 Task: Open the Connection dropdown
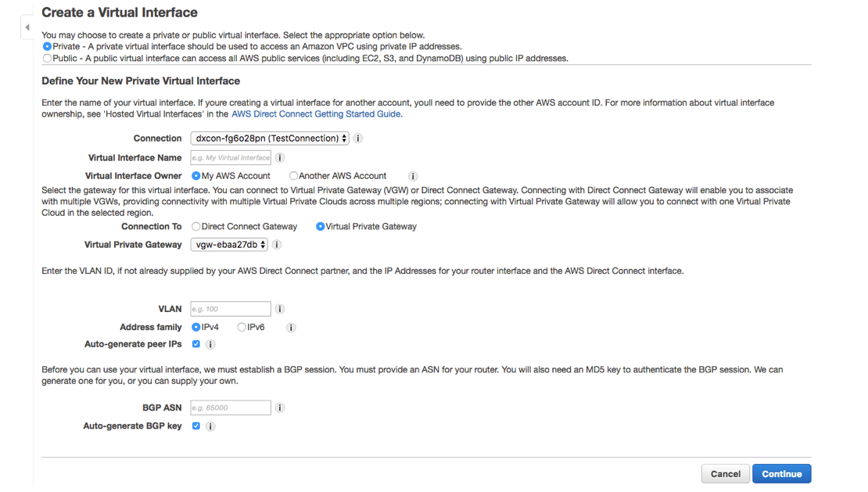(270, 138)
